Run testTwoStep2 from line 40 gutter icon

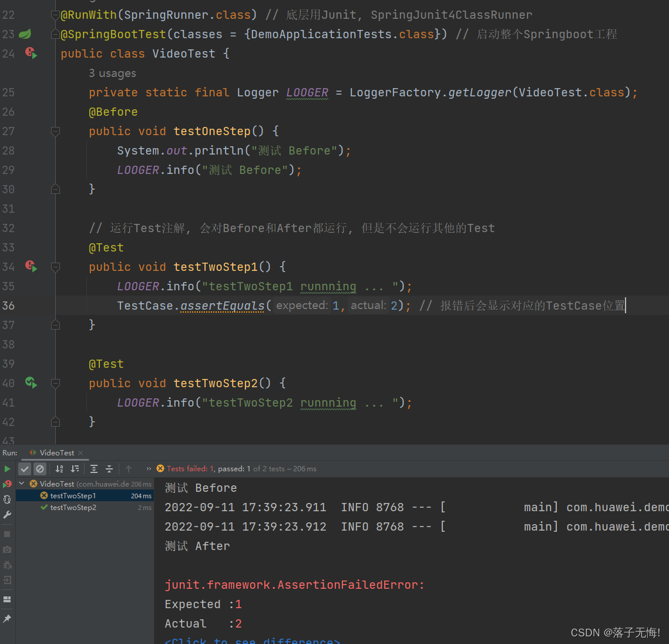pos(31,383)
